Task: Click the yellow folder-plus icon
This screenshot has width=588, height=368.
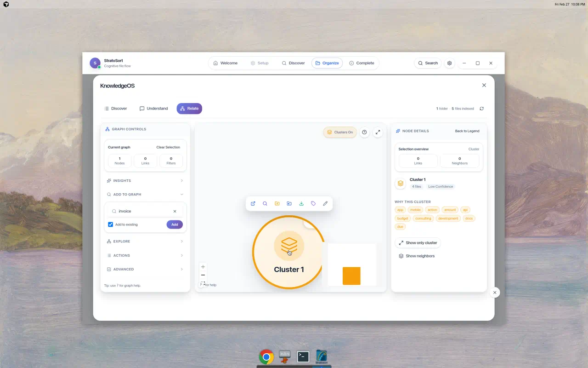Action: 277,203
